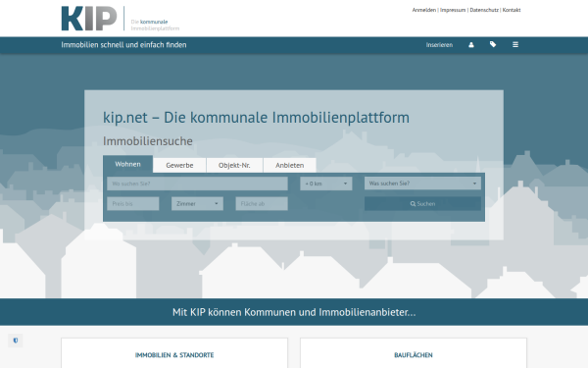Focus the 'Preis bis' field

(x=133, y=203)
